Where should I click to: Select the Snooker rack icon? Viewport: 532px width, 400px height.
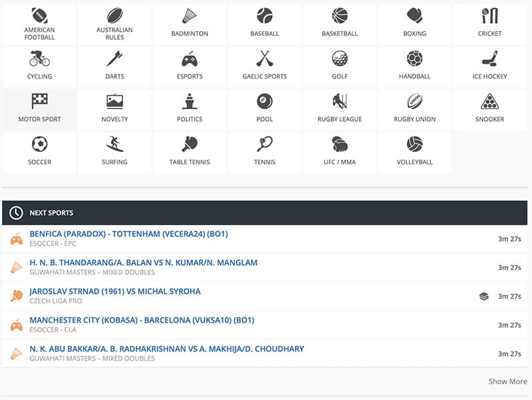pyautogui.click(x=489, y=101)
